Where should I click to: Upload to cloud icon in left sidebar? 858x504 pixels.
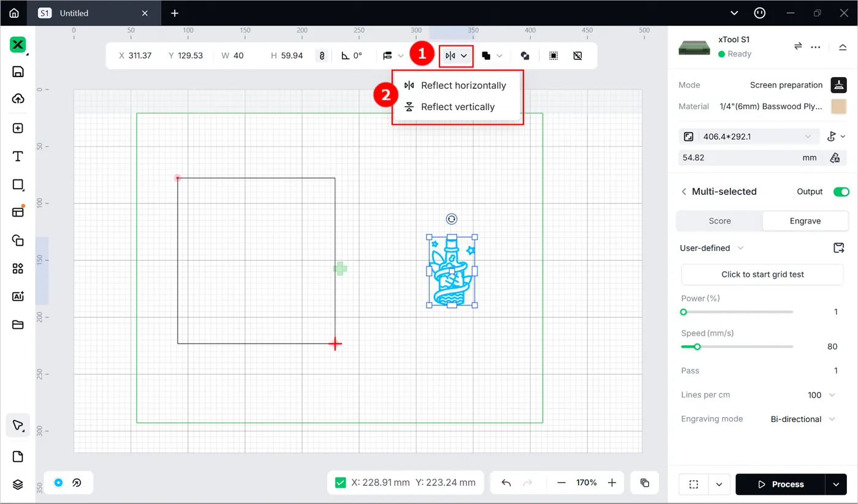18,99
